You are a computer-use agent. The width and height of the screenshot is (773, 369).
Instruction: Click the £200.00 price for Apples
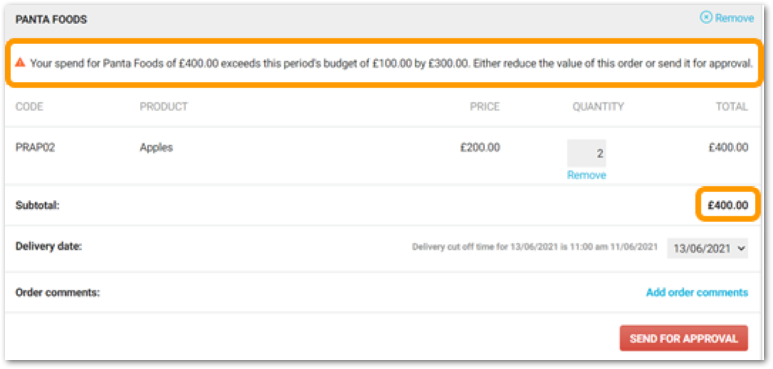pos(480,147)
